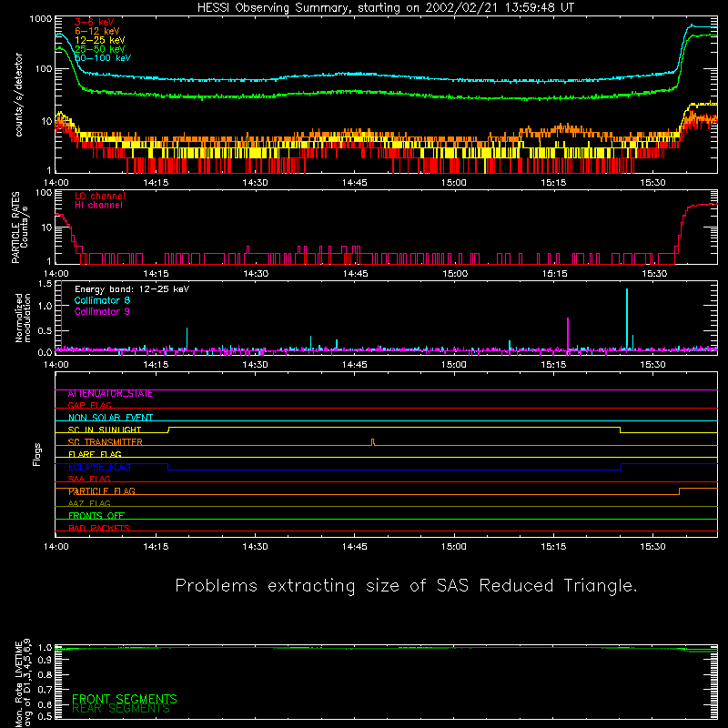Click the FRONTS_OFF flag label

[96, 516]
